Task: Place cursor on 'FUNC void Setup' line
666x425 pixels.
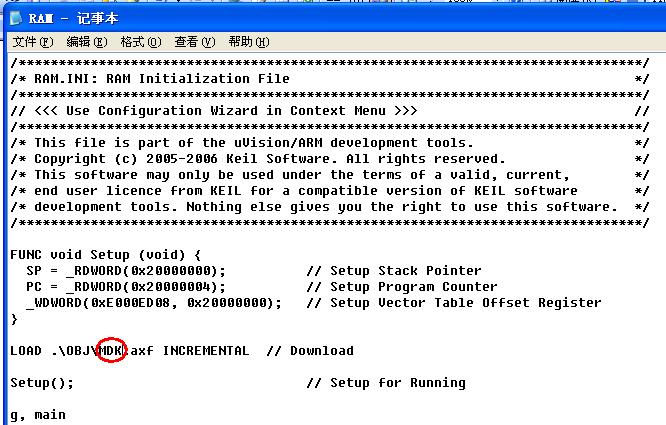Action: tap(106, 255)
